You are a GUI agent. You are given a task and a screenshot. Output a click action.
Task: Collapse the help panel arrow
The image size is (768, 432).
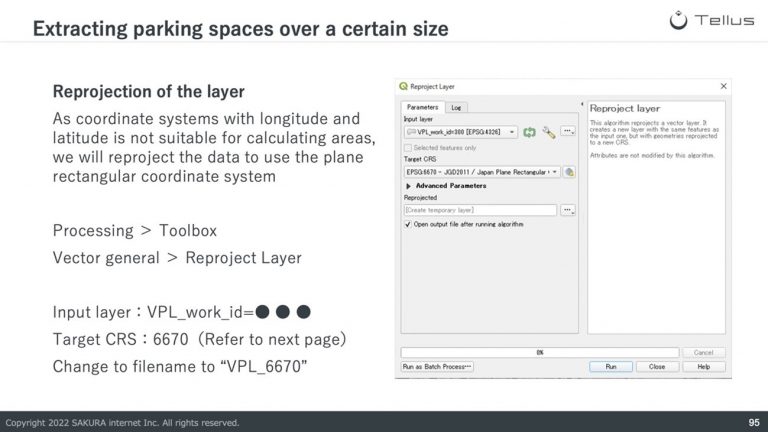[582, 104]
